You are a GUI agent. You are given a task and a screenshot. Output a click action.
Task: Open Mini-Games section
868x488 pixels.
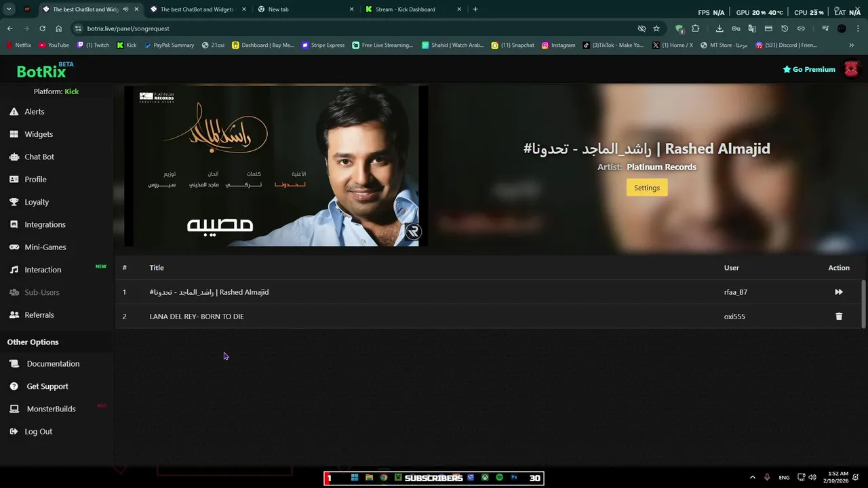point(45,247)
